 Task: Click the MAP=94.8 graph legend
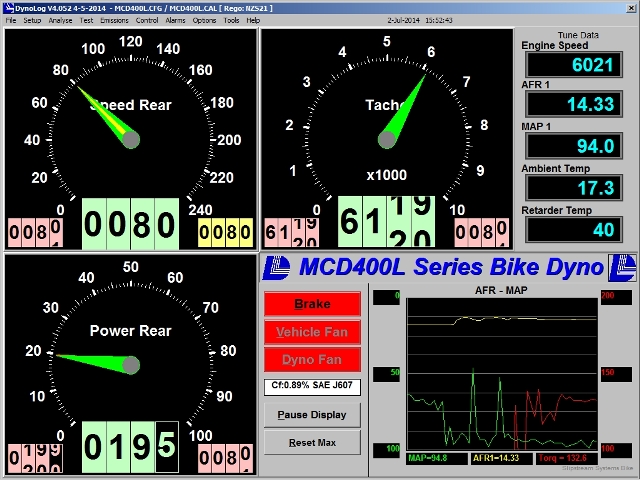[x=437, y=458]
